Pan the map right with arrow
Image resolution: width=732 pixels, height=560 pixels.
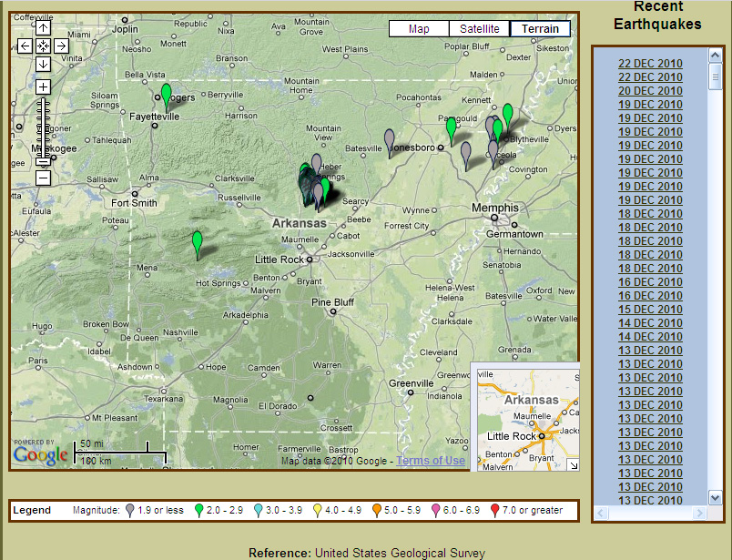[61, 46]
